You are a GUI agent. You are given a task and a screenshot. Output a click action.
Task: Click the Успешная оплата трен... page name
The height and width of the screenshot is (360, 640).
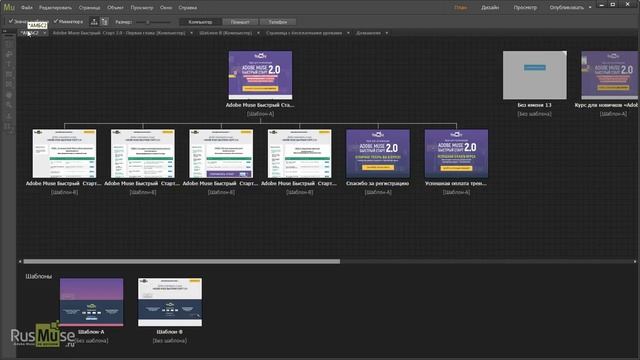(456, 184)
